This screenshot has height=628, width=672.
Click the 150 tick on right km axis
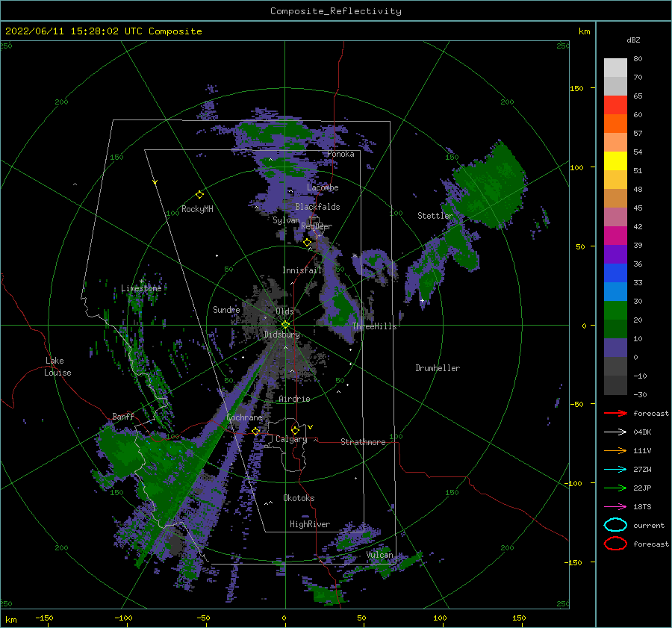[576, 88]
